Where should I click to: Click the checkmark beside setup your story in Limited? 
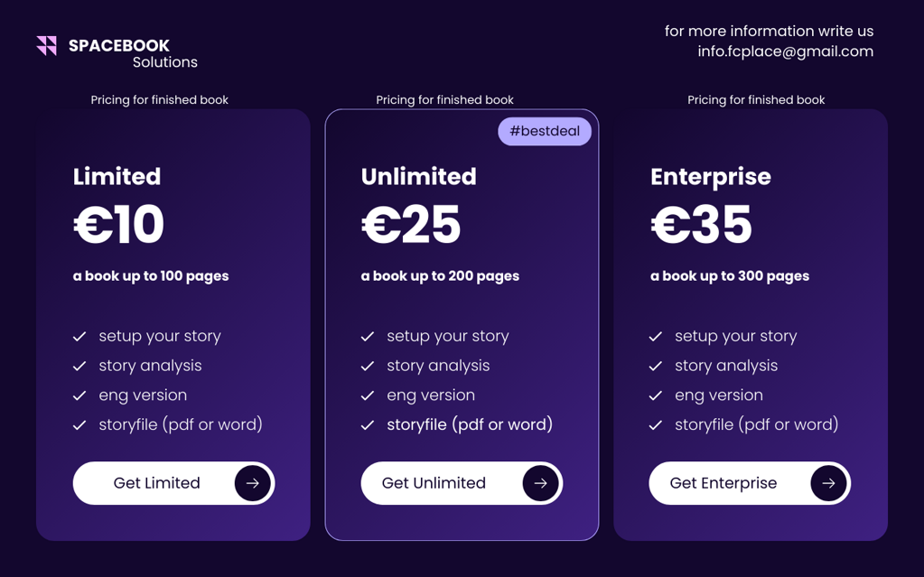click(x=79, y=336)
